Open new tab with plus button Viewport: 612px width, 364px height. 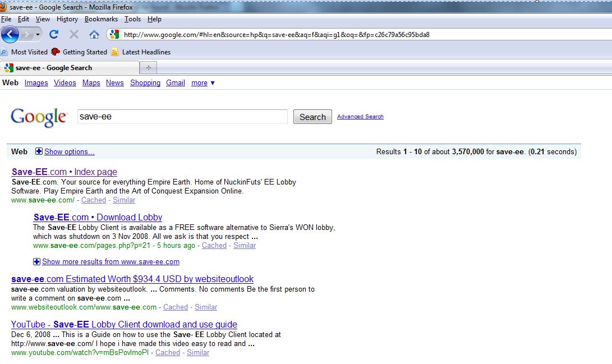[x=149, y=68]
